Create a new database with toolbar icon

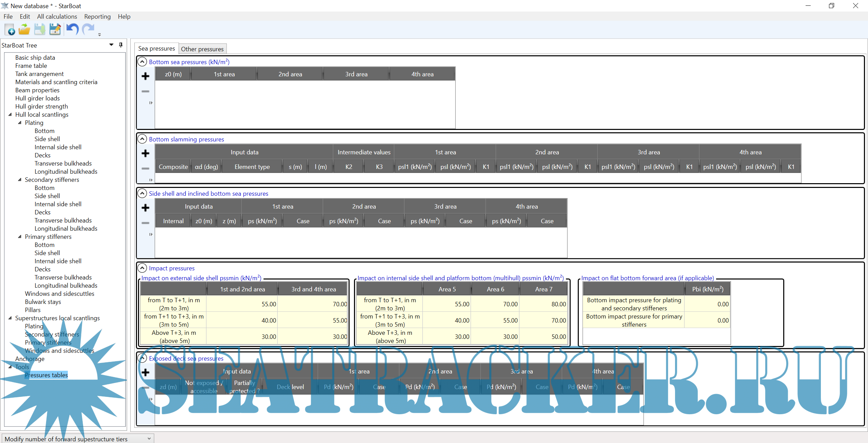pyautogui.click(x=10, y=30)
